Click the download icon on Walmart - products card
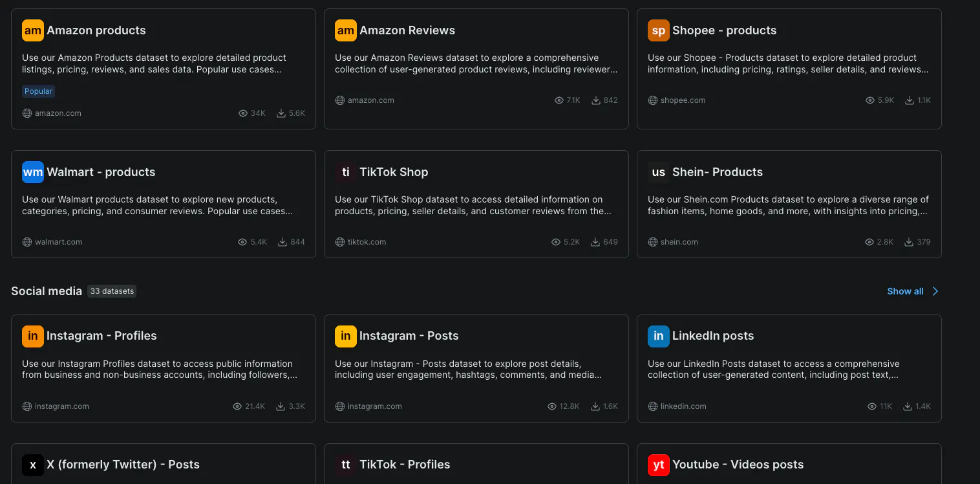This screenshot has width=980, height=484. click(282, 242)
